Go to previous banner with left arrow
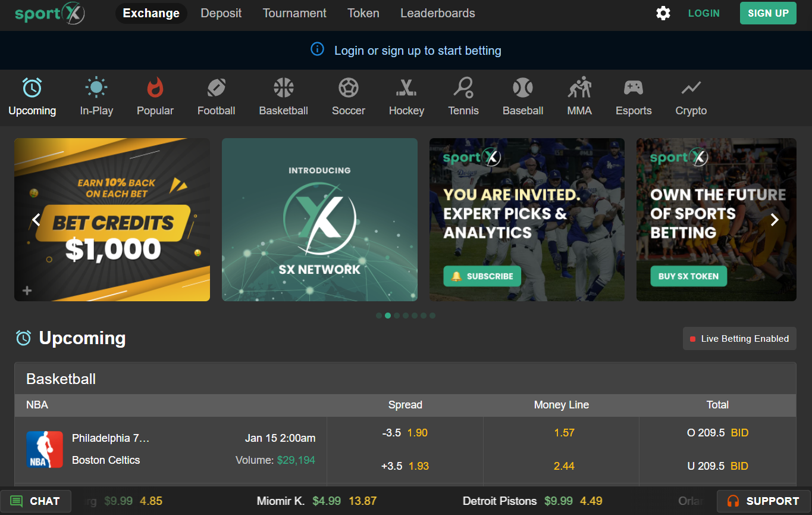 [x=36, y=220]
